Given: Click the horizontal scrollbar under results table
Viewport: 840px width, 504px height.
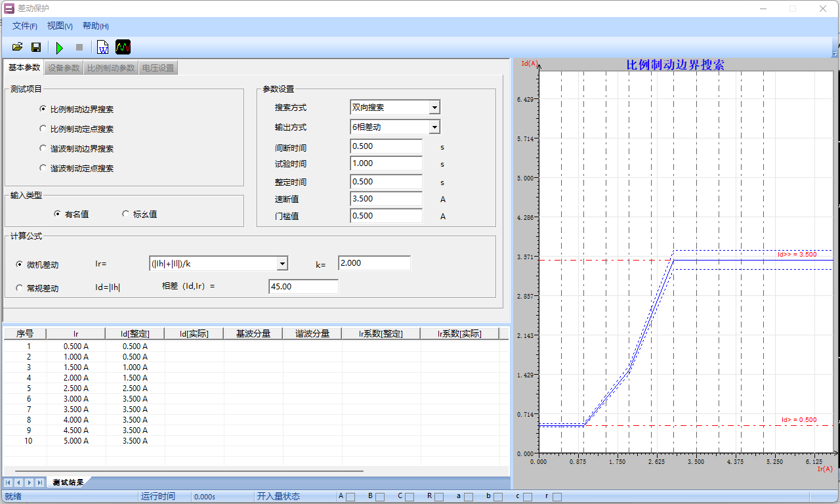Looking at the screenshot, I should pos(189,471).
